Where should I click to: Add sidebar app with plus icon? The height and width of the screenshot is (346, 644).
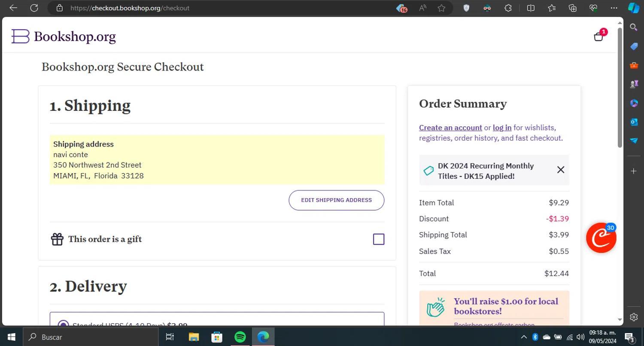click(x=634, y=171)
